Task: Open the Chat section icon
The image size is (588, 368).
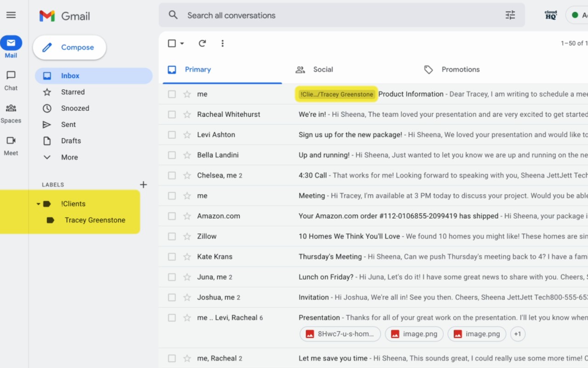Action: (x=11, y=75)
